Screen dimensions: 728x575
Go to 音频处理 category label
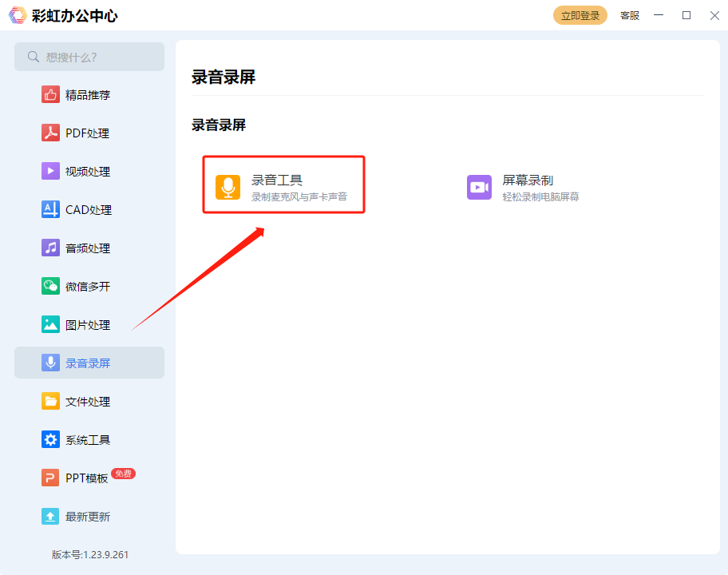click(88, 248)
